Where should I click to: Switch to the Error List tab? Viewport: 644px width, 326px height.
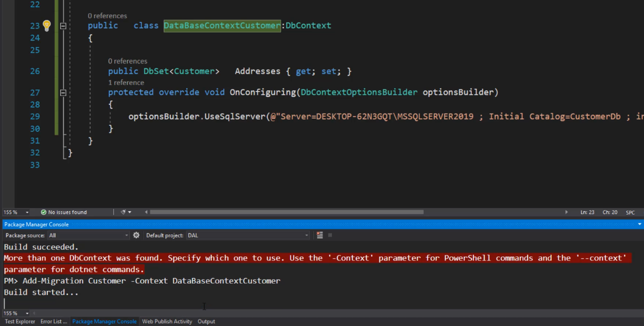[x=54, y=322]
